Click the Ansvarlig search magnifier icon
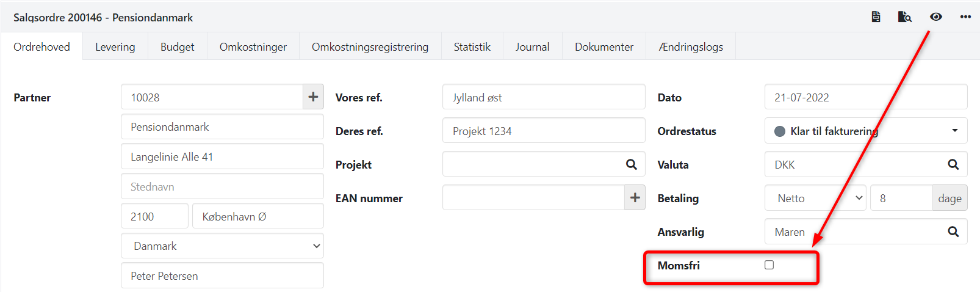 coord(953,232)
